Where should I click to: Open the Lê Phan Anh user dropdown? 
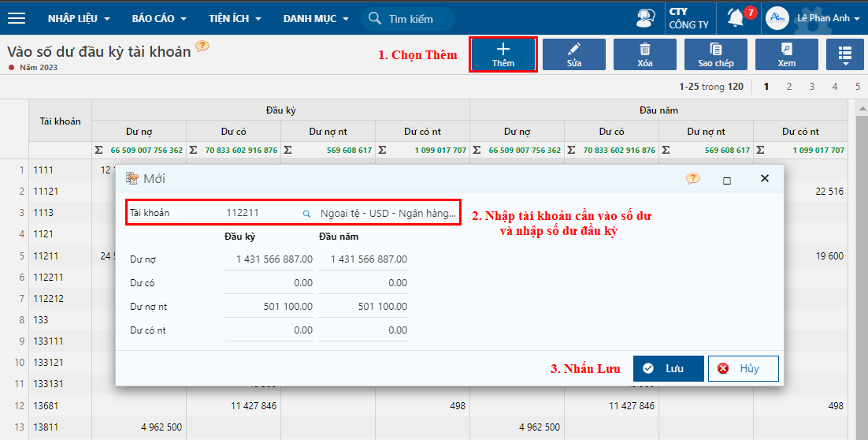828,18
